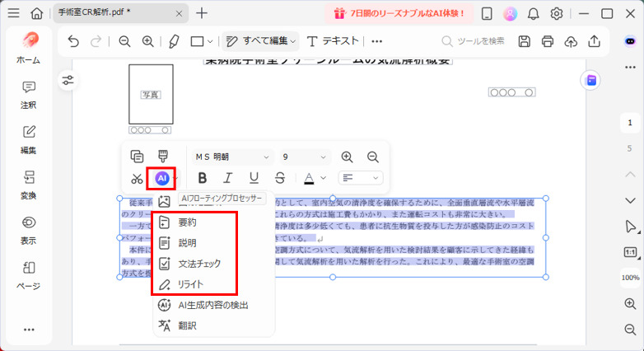Click the AI floating processor button
Image resolution: width=644 pixels, height=351 pixels.
coord(161,178)
